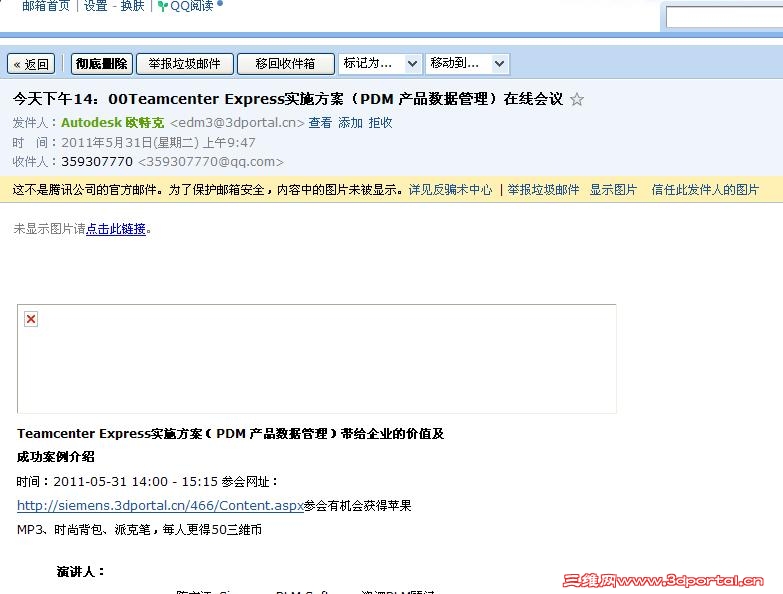This screenshot has width=783, height=594.
Task: Click the date text 2011年5月31日(星期二) 上午9:47
Action: (x=158, y=143)
